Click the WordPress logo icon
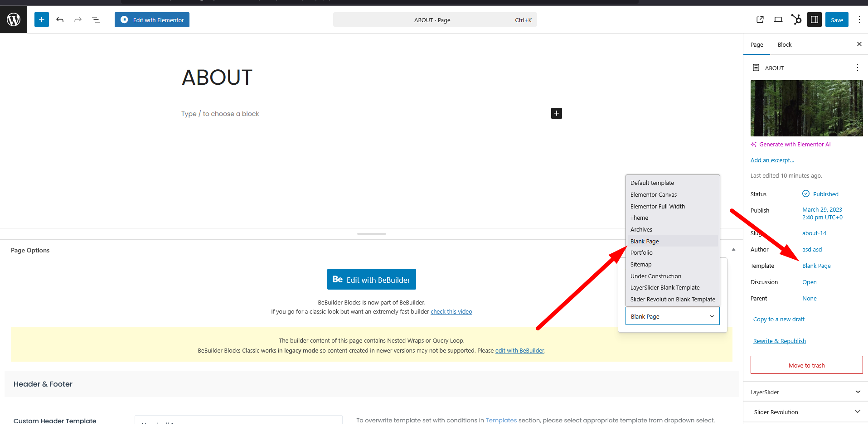Viewport: 868px width, 426px height. coord(14,19)
